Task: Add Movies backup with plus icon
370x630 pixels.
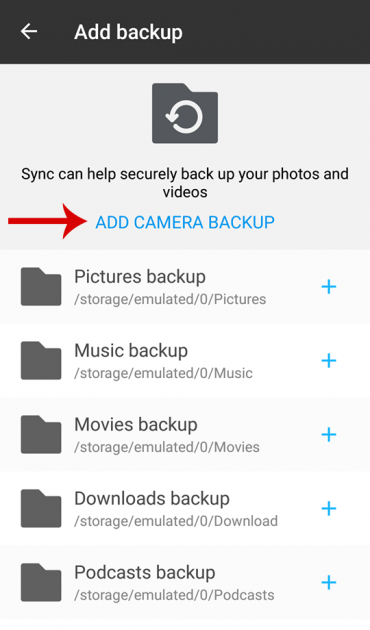Action: click(x=329, y=434)
